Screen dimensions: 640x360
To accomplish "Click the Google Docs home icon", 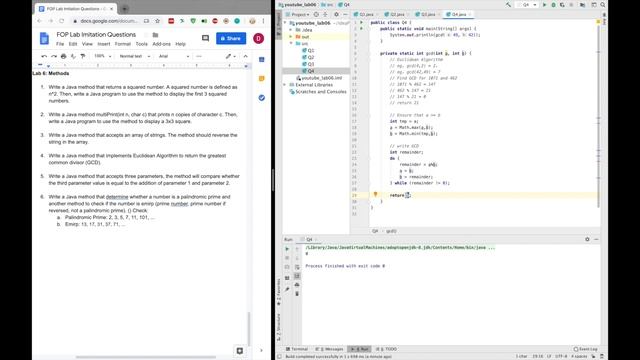I will [x=44, y=38].
